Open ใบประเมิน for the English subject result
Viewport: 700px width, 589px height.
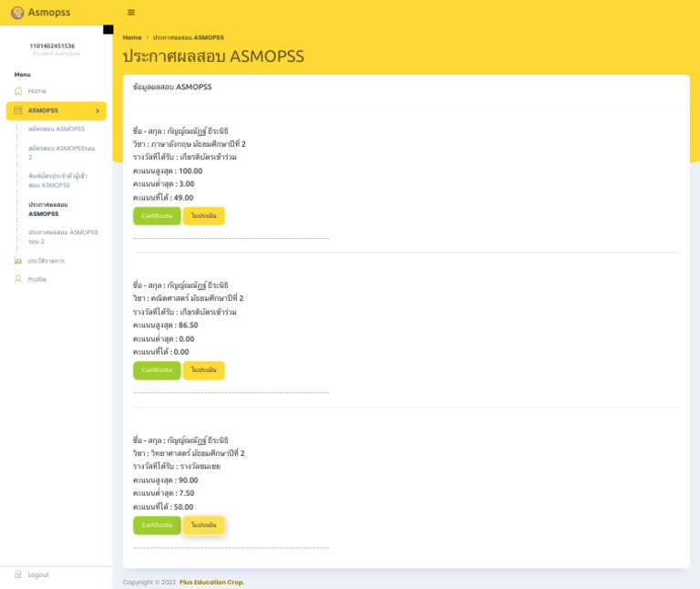tap(203, 216)
